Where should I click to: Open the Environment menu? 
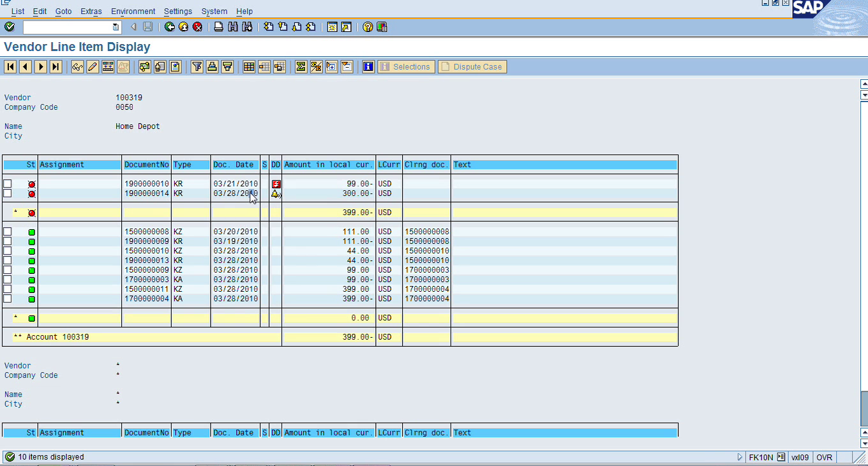point(133,11)
